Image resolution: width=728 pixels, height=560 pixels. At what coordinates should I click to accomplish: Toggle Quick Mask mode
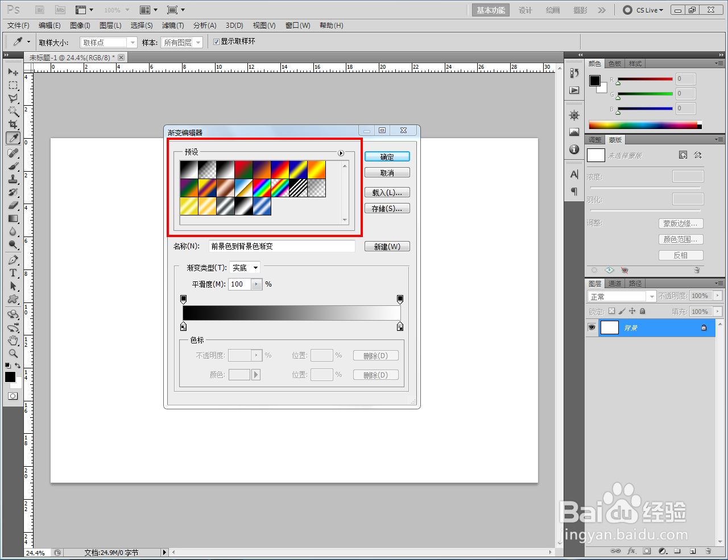13,396
